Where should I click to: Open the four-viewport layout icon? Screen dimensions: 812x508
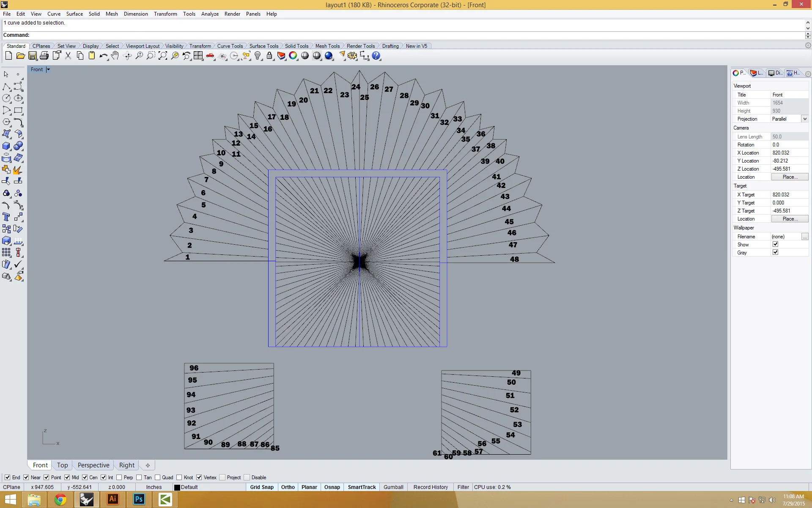pyautogui.click(x=198, y=56)
